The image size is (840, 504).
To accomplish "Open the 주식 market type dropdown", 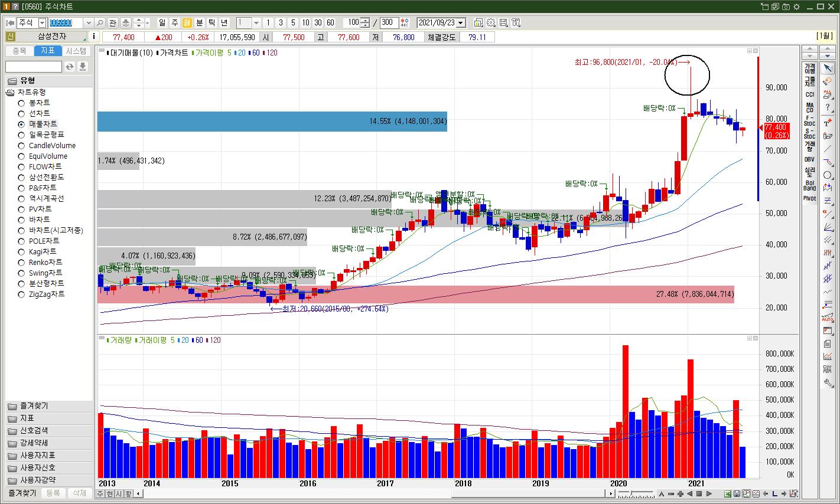I will tap(42, 23).
